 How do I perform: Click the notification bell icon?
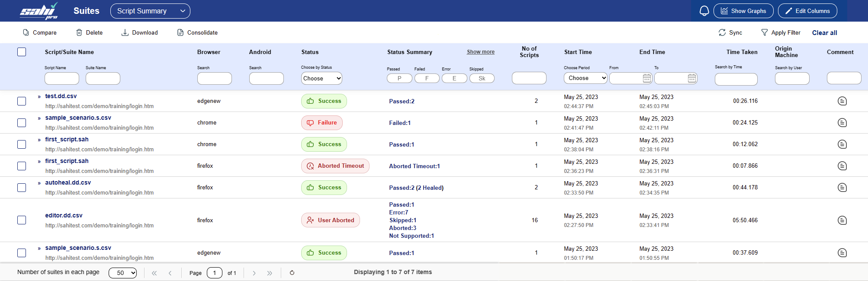[x=704, y=11]
